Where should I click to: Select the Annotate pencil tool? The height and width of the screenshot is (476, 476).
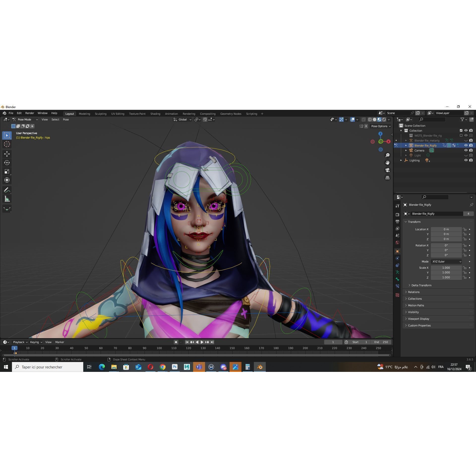tap(7, 190)
